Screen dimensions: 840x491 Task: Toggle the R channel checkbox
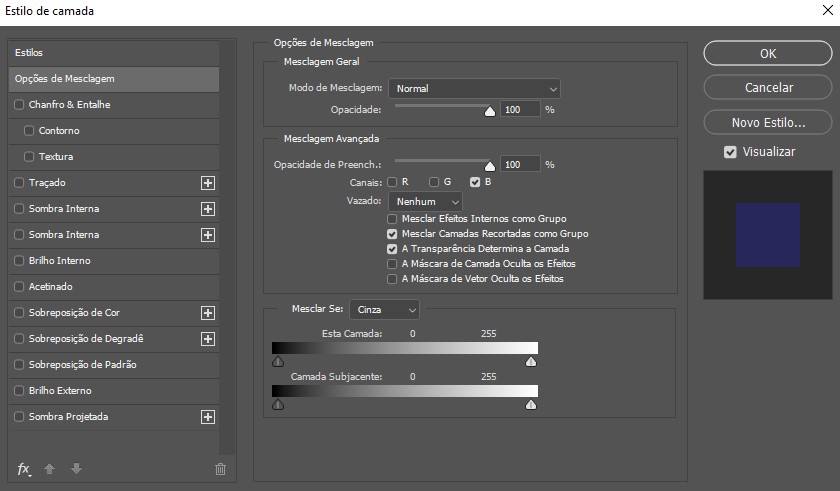392,182
